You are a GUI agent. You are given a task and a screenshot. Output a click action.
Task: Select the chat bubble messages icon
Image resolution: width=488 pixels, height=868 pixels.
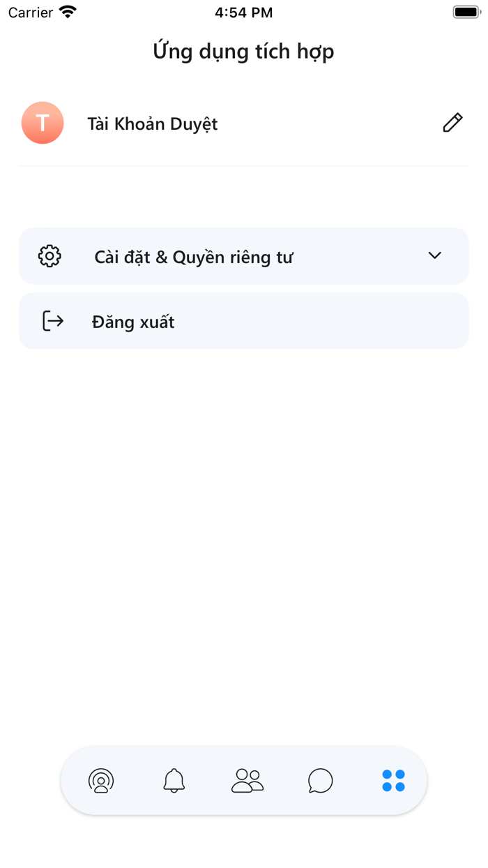tap(320, 781)
